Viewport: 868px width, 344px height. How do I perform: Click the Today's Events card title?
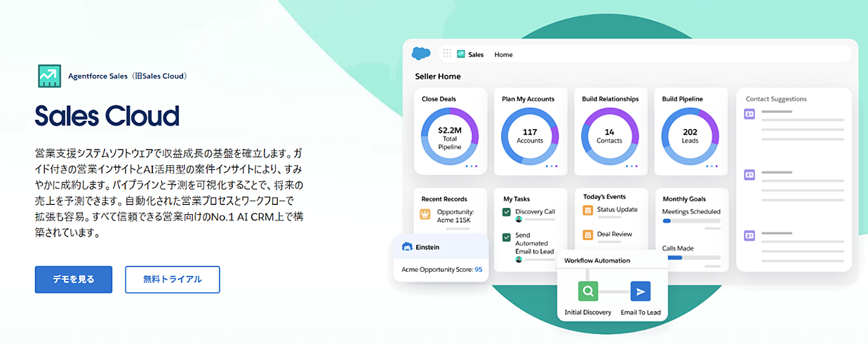604,197
